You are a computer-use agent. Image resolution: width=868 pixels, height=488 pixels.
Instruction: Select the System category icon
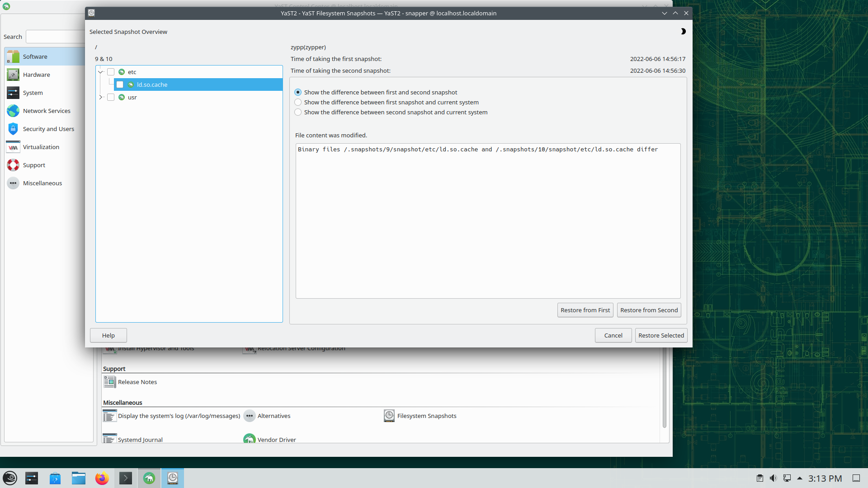tap(13, 93)
